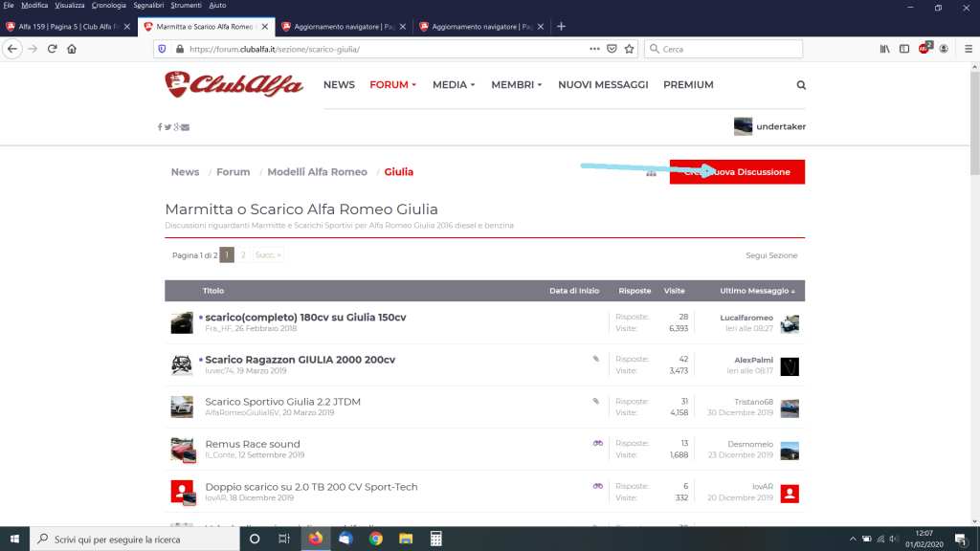Expand the FORUM dropdown menu
This screenshot has height=551, width=980.
coord(392,85)
